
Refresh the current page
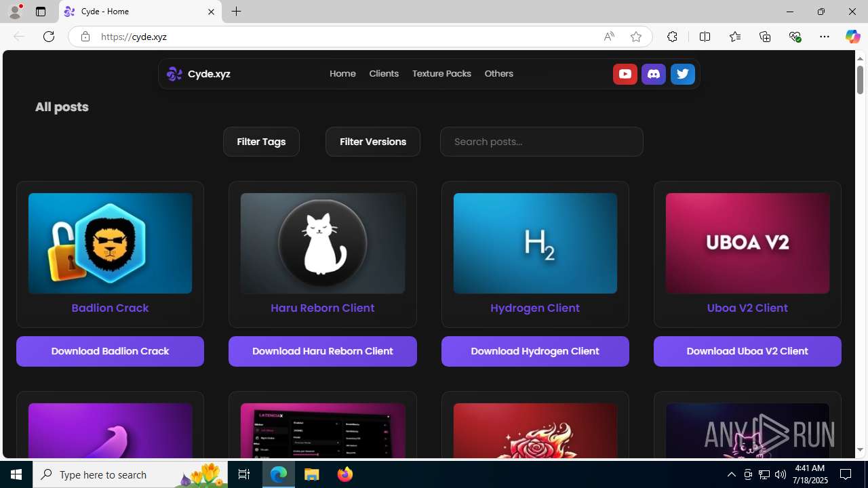[49, 37]
